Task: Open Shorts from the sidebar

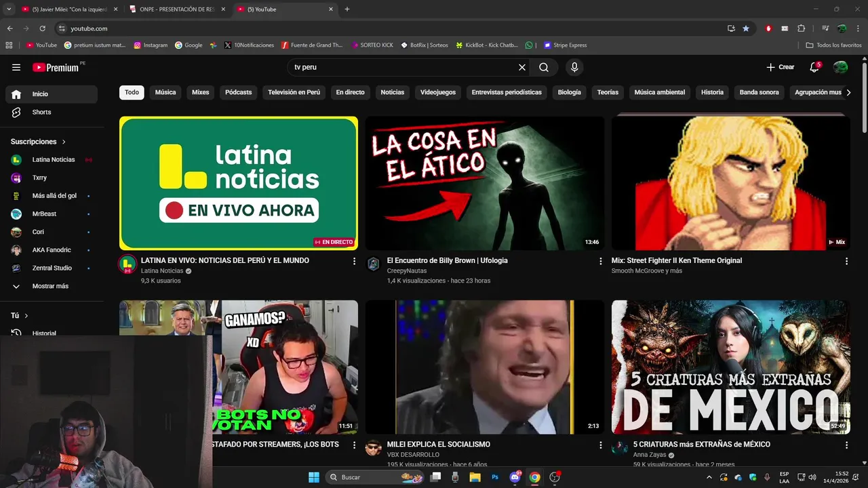Action: coord(52,112)
